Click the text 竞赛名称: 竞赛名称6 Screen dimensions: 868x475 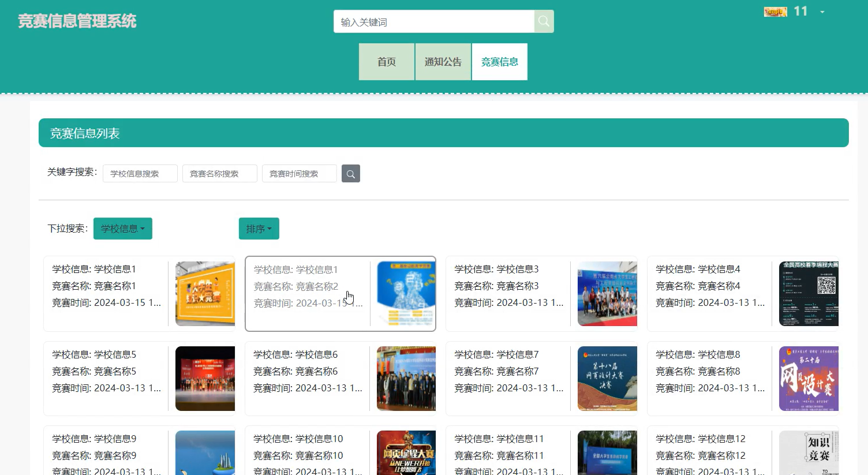(x=295, y=371)
